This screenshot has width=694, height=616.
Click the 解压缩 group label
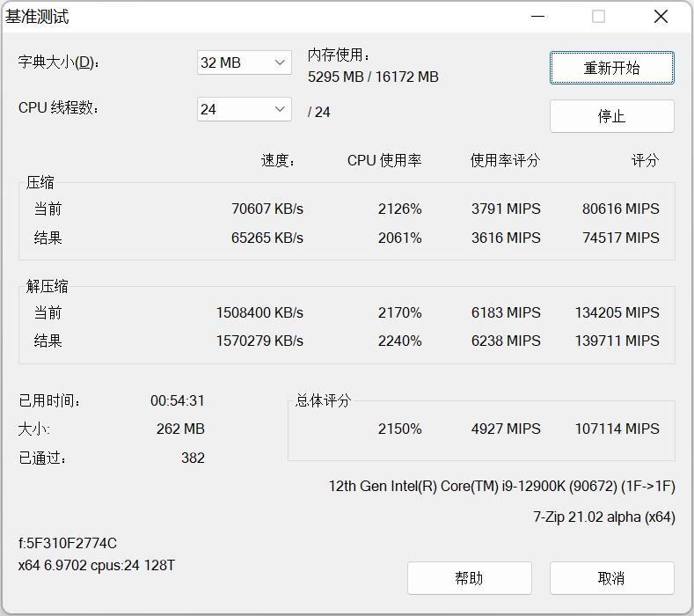pyautogui.click(x=47, y=286)
